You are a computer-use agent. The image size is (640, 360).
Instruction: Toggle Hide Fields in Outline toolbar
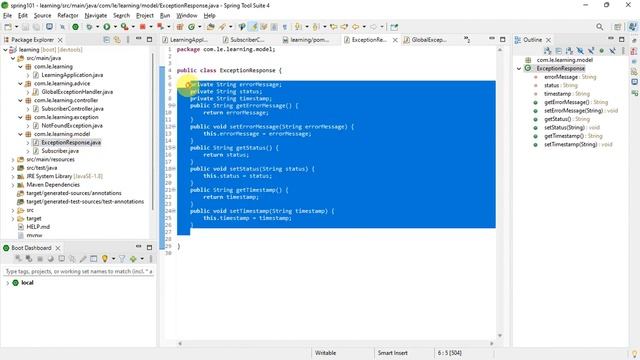point(580,51)
